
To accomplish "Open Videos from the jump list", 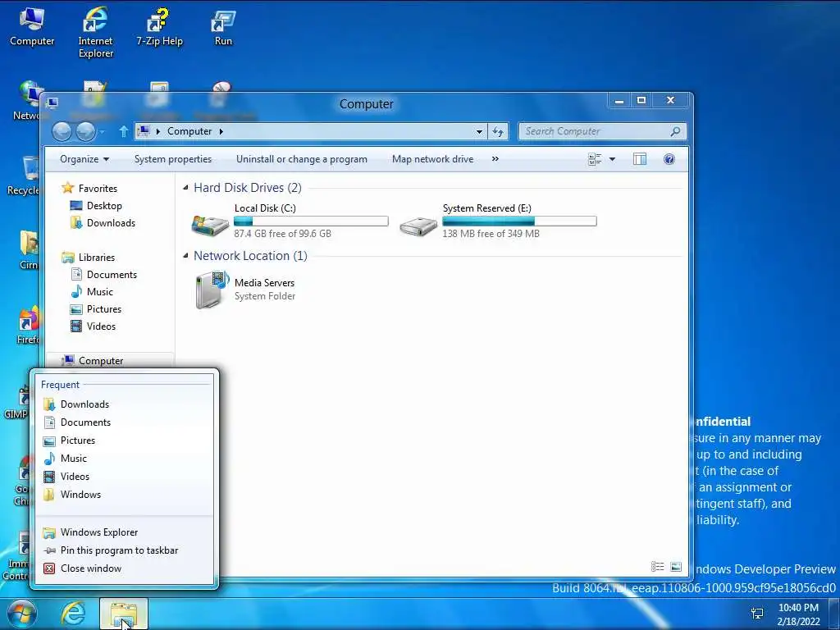I will point(124,477).
